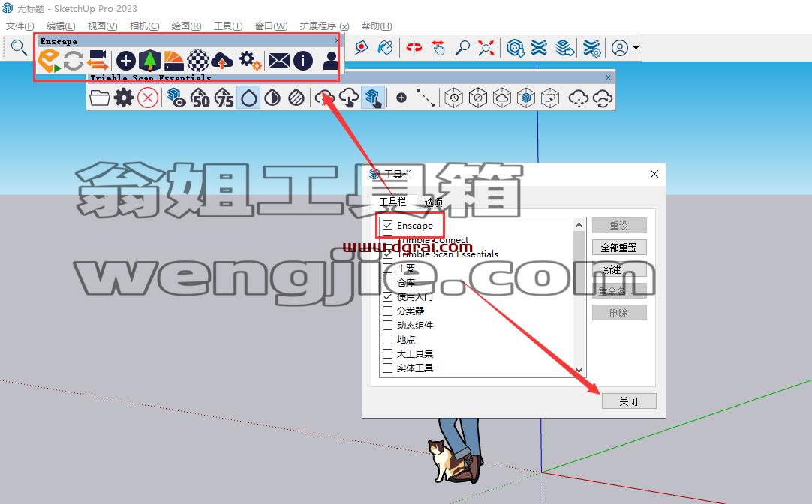Open the Enscape info about icon
Screen dimensions: 812x504
point(303,61)
